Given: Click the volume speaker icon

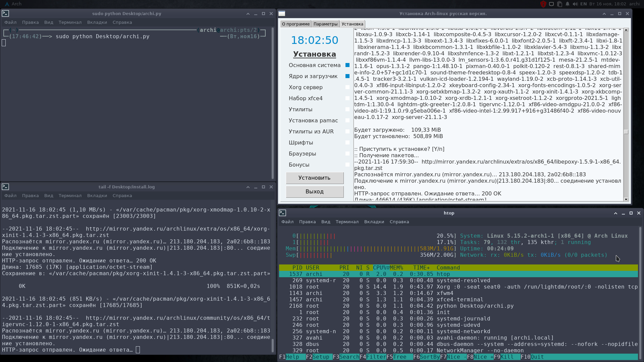Looking at the screenshot, I should [x=575, y=4].
